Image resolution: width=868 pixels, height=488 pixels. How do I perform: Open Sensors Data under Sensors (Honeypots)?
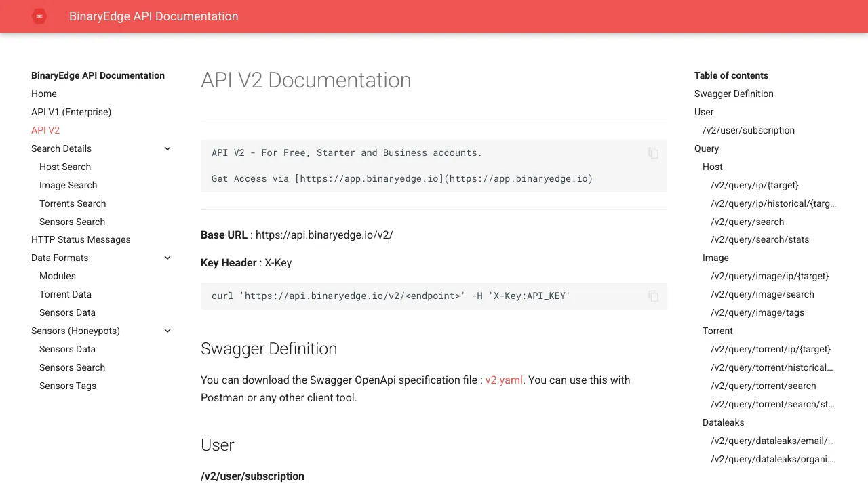[x=67, y=349]
